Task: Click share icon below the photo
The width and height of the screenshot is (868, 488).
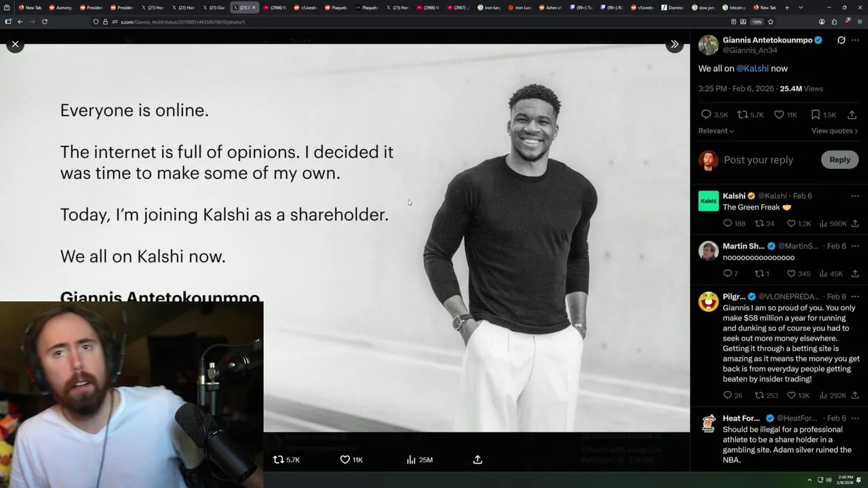Action: point(477,460)
